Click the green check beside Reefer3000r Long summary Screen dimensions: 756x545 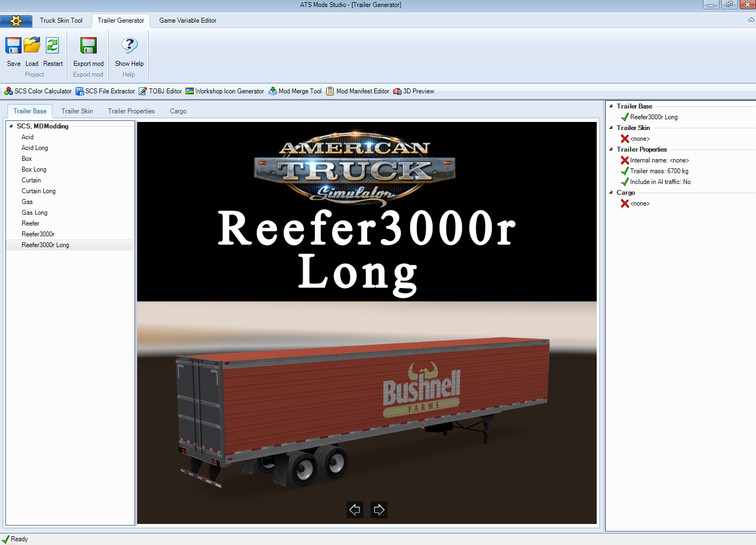point(625,117)
